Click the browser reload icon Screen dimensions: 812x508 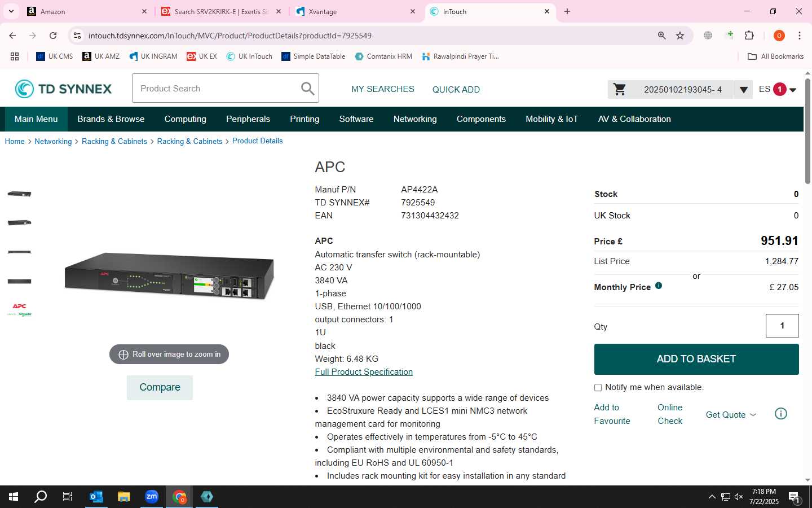tap(53, 36)
